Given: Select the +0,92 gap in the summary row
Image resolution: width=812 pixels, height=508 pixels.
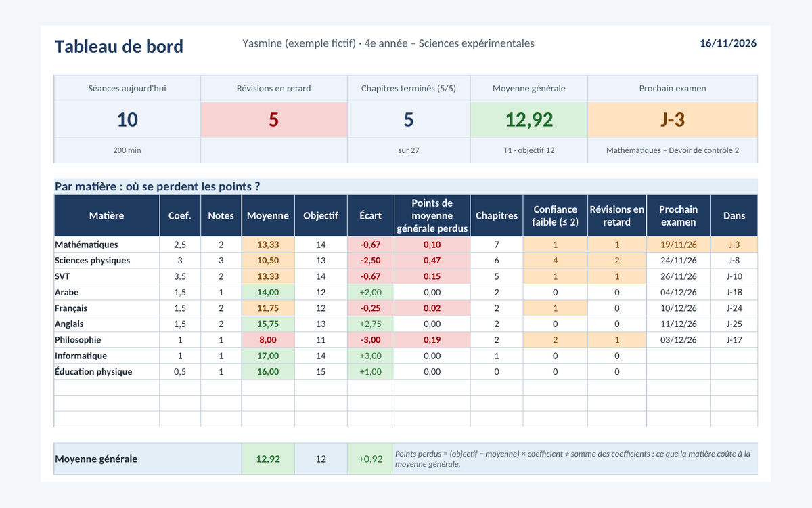Looking at the screenshot, I should point(371,459).
